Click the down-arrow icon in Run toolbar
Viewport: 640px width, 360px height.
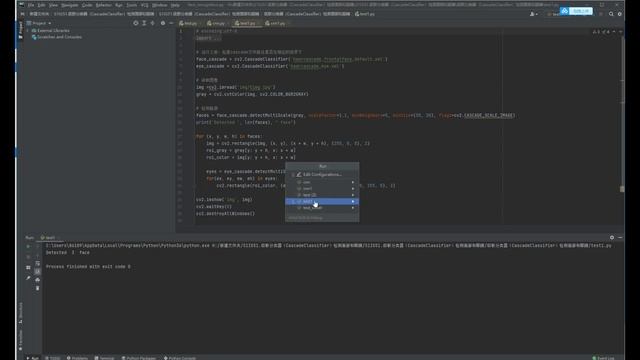[38, 255]
